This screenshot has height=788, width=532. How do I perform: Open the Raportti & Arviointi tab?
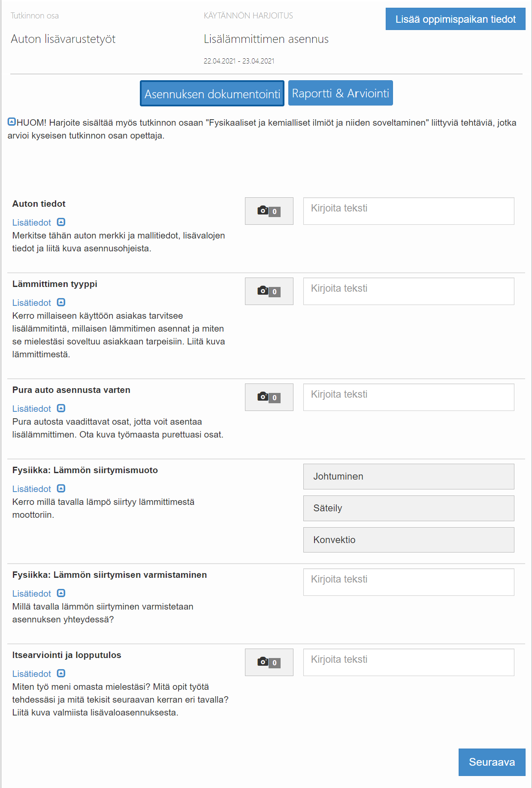tap(341, 93)
